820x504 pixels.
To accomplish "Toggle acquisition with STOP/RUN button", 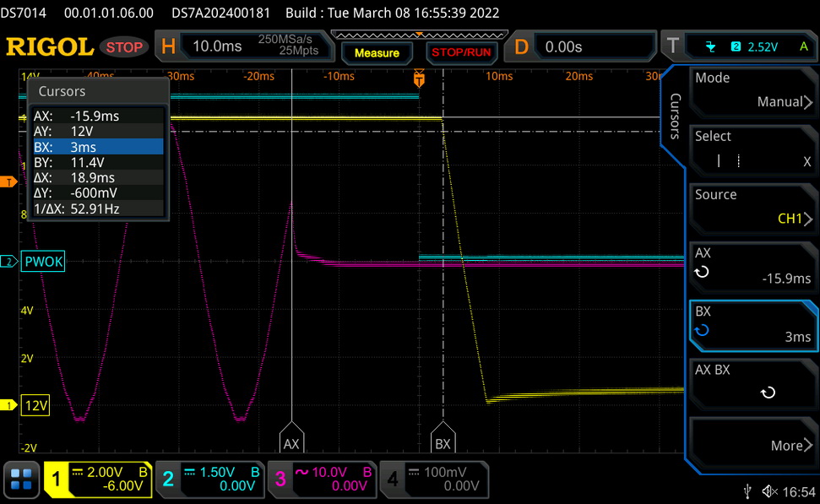I will pyautogui.click(x=461, y=52).
